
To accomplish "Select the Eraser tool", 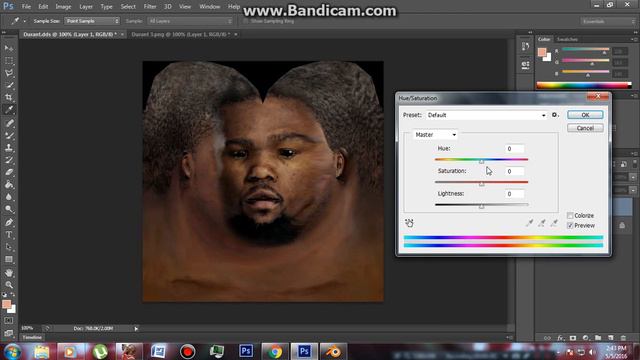I will point(9,172).
